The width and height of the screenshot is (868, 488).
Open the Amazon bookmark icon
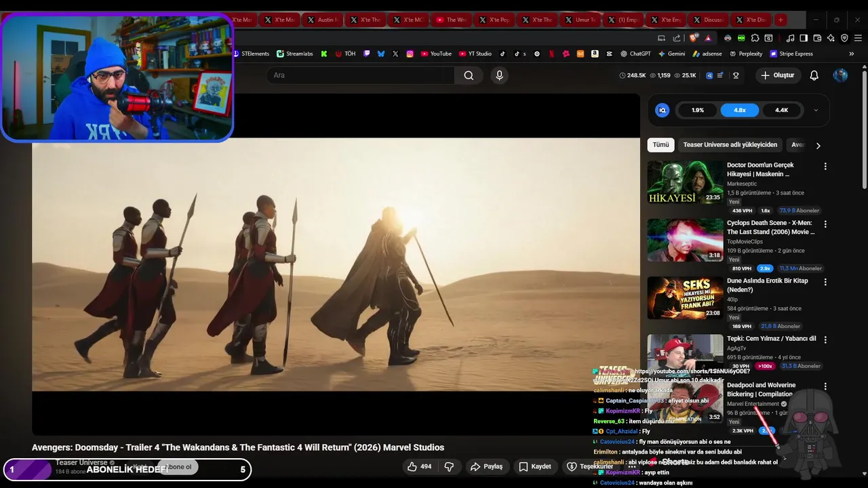tap(594, 54)
